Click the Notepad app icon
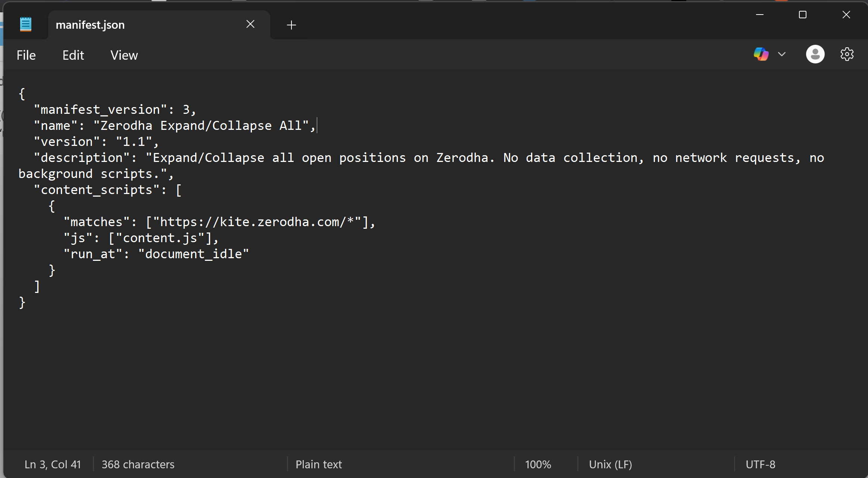 tap(25, 25)
